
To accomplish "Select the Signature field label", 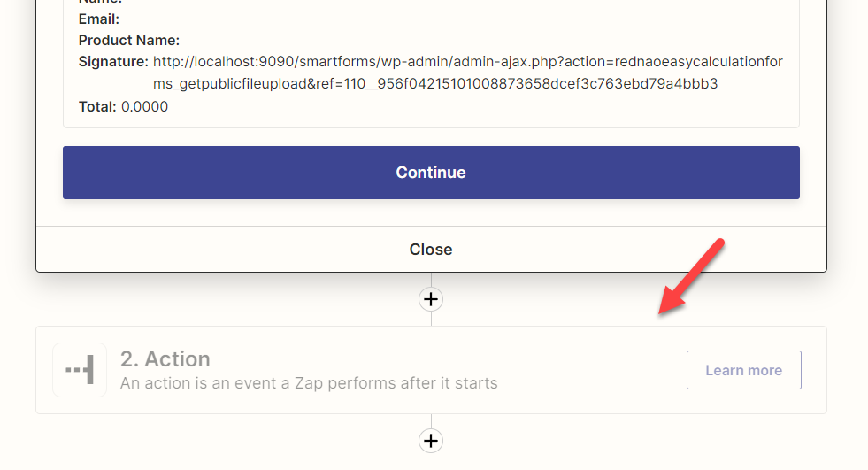I will 113,61.
